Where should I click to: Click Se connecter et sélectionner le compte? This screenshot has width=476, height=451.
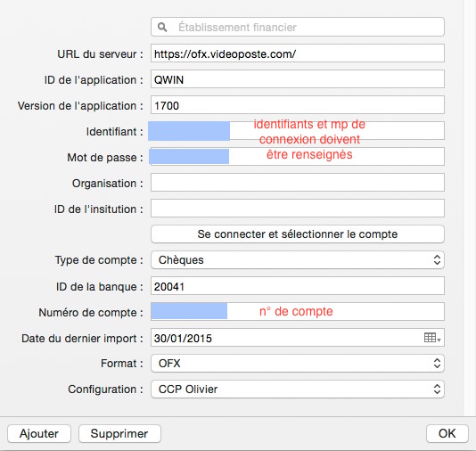pos(298,234)
